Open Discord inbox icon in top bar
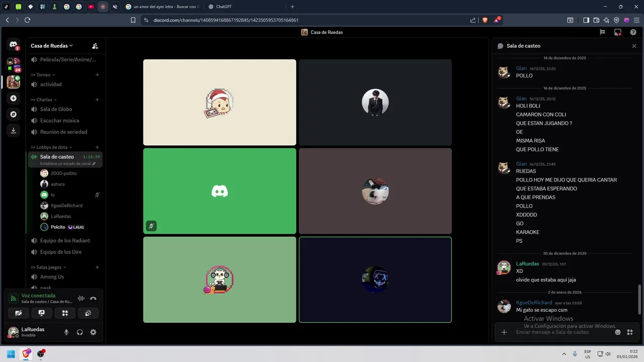This screenshot has width=644, height=362. pos(618,32)
